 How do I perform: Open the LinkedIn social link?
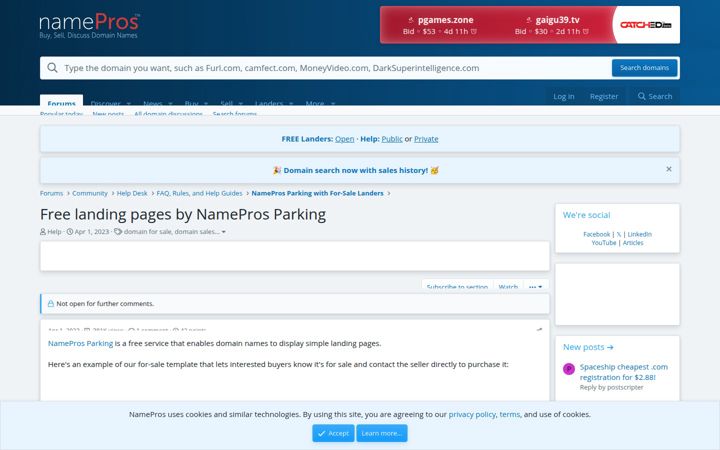point(640,234)
